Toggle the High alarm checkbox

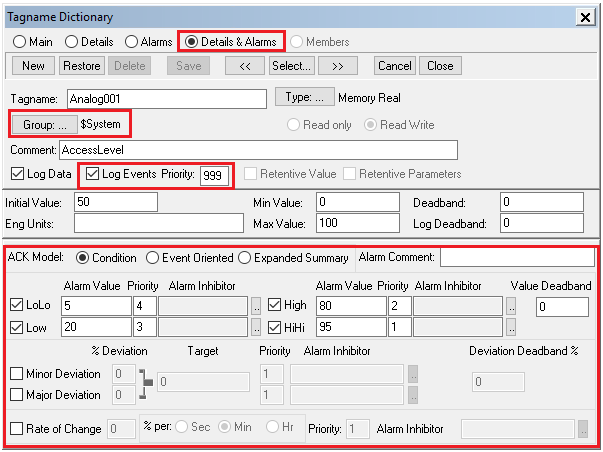274,305
